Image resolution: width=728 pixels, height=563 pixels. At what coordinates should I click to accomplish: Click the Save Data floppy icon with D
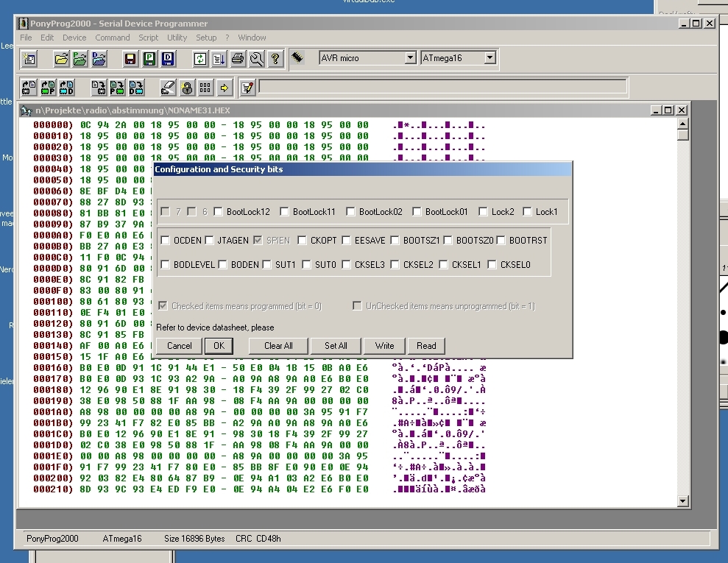168,59
